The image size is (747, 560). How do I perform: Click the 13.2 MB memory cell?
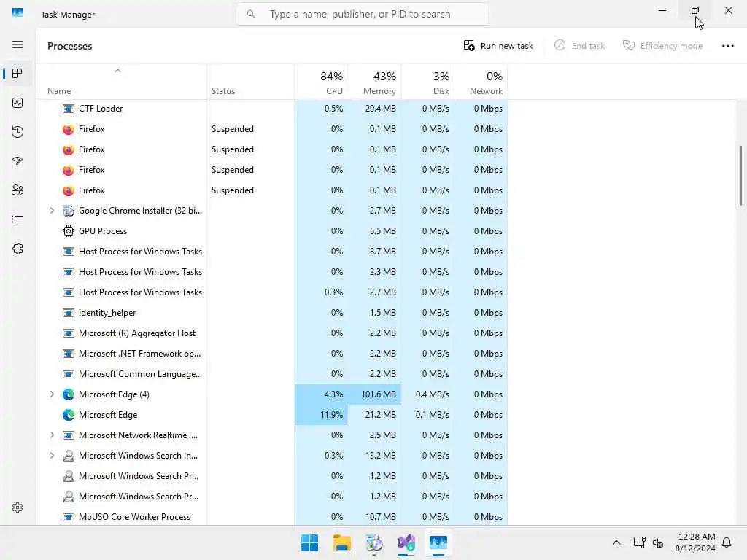(375, 456)
